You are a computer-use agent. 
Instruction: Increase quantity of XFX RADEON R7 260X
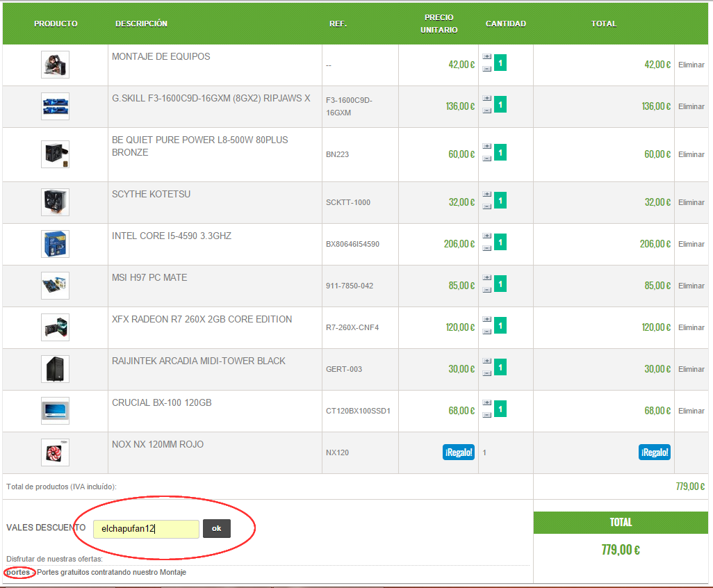487,319
